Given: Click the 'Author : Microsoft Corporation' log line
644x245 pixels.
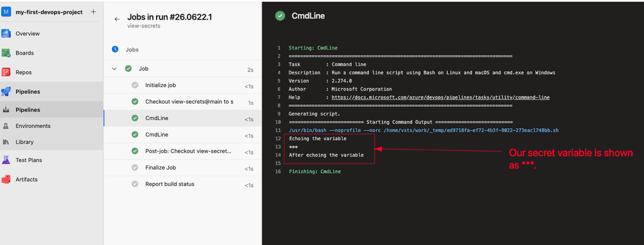Looking at the screenshot, I should [340, 89].
